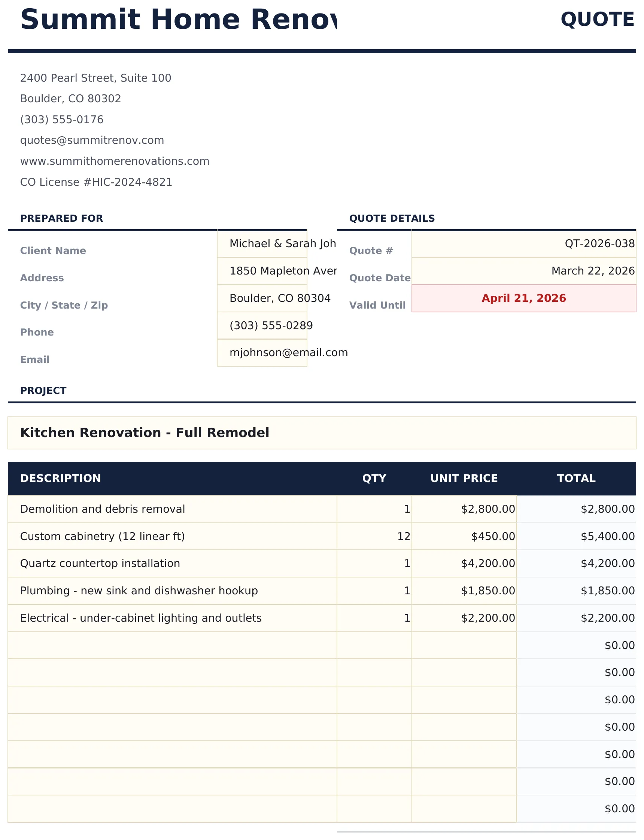Click the Quote Date field
Image resolution: width=644 pixels, height=840 pixels.
tap(524, 271)
